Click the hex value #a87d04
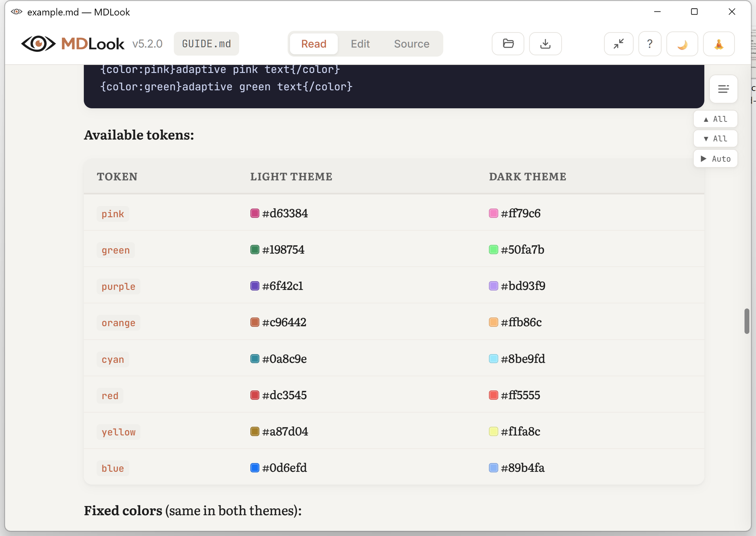Screen dimensions: 756x536 click(285, 431)
